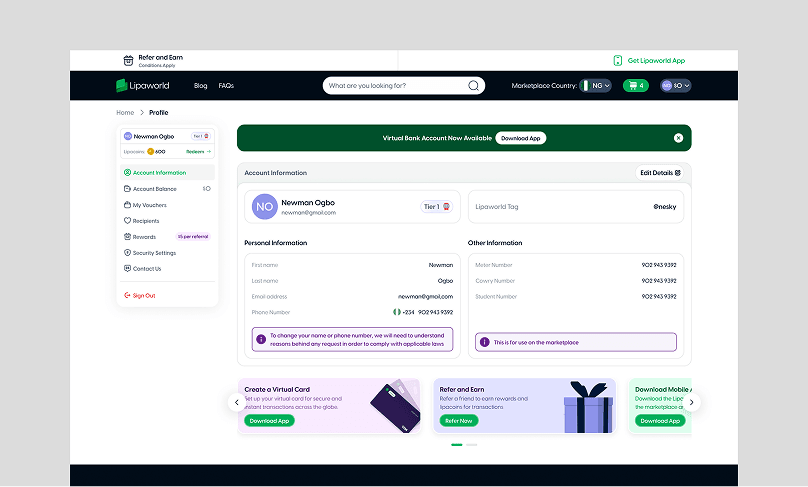
Task: Click the sidebar Tier 1 badge
Action: [200, 137]
